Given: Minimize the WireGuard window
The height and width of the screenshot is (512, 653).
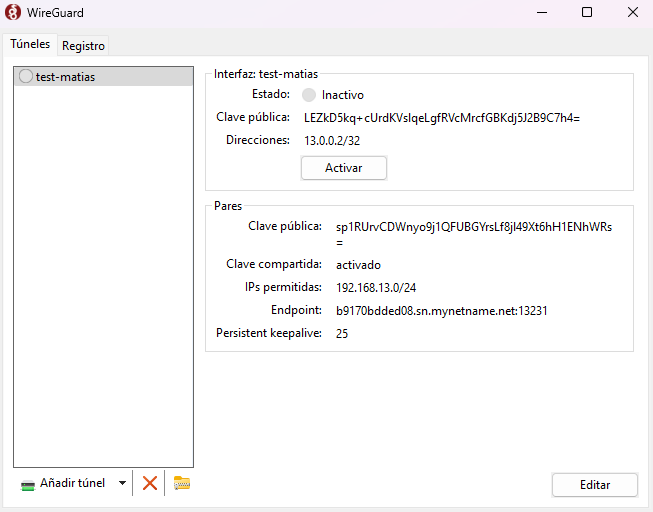Looking at the screenshot, I should pos(541,13).
